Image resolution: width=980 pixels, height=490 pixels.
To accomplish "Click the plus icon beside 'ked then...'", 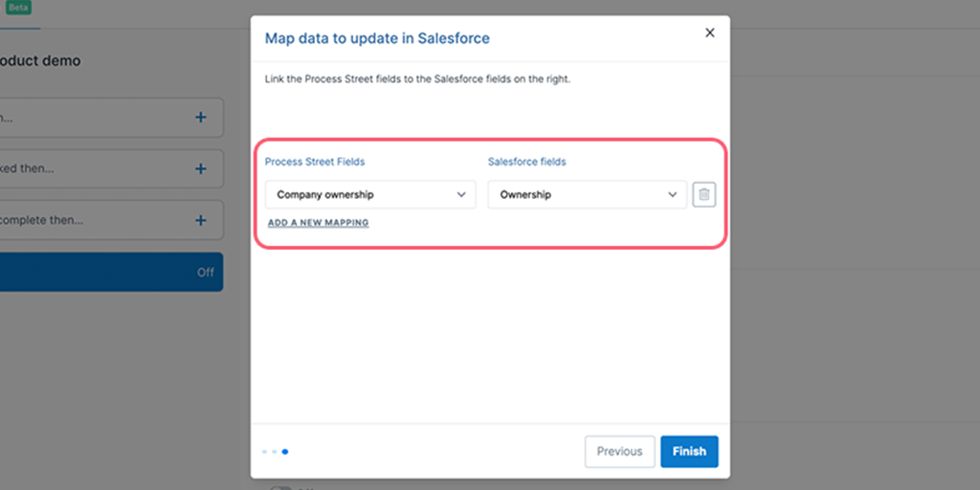I will click(x=201, y=168).
